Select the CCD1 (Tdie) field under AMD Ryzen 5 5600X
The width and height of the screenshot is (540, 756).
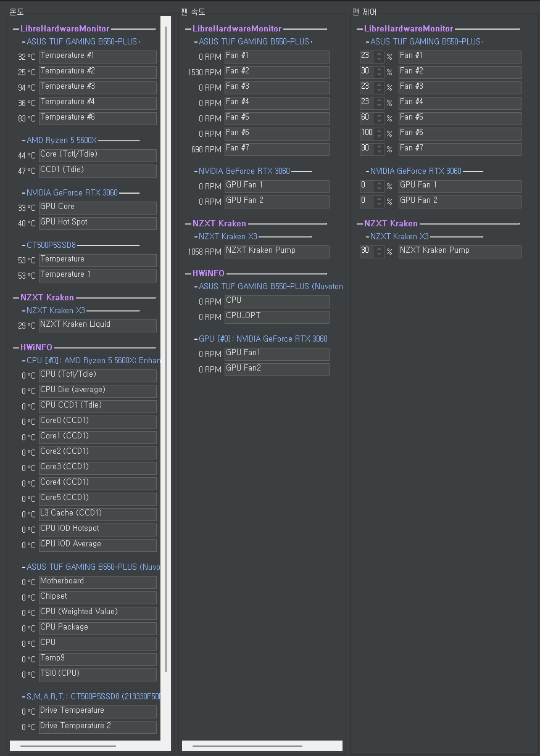click(x=98, y=171)
